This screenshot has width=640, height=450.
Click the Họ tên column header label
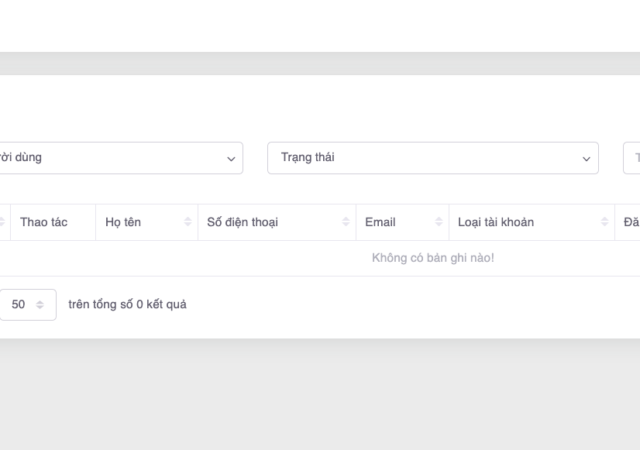(123, 222)
